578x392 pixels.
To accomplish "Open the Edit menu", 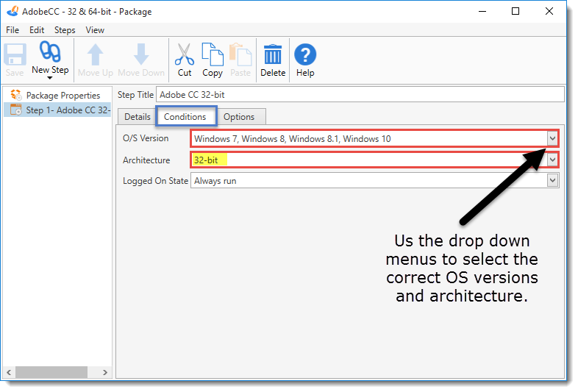I will pyautogui.click(x=37, y=30).
